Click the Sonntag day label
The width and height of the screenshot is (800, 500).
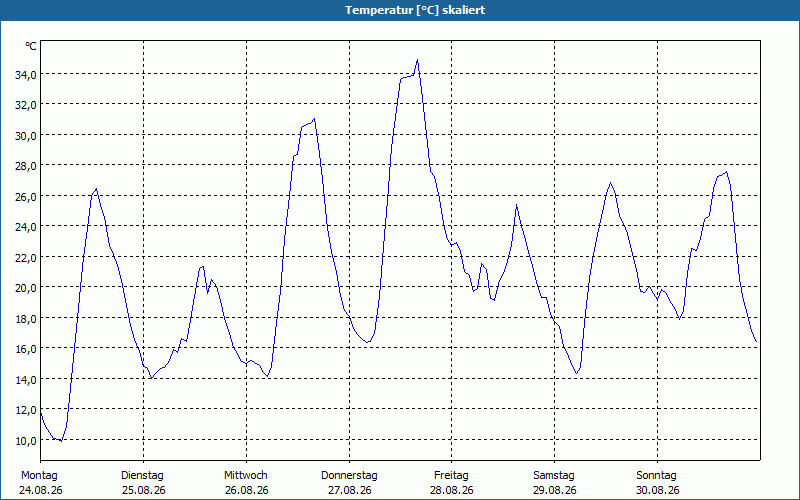(657, 476)
